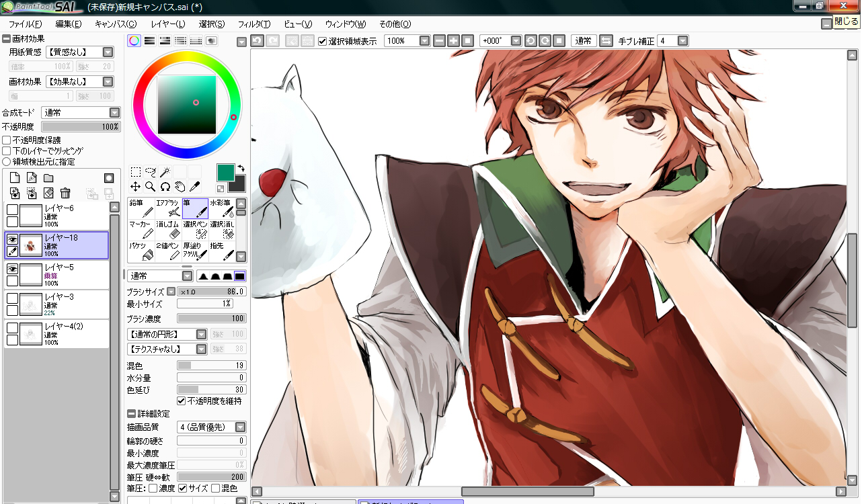Select the バケツ bucket fill tool
This screenshot has width=862, height=504.
[x=141, y=251]
